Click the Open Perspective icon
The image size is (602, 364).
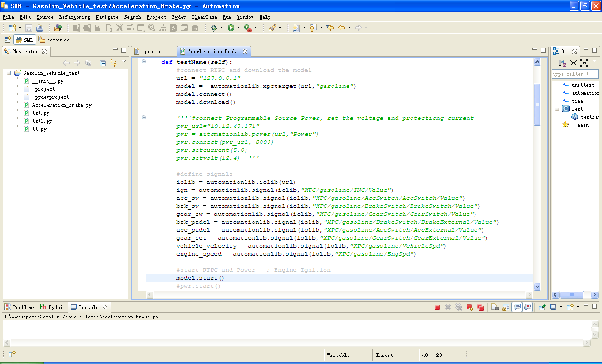click(x=8, y=40)
